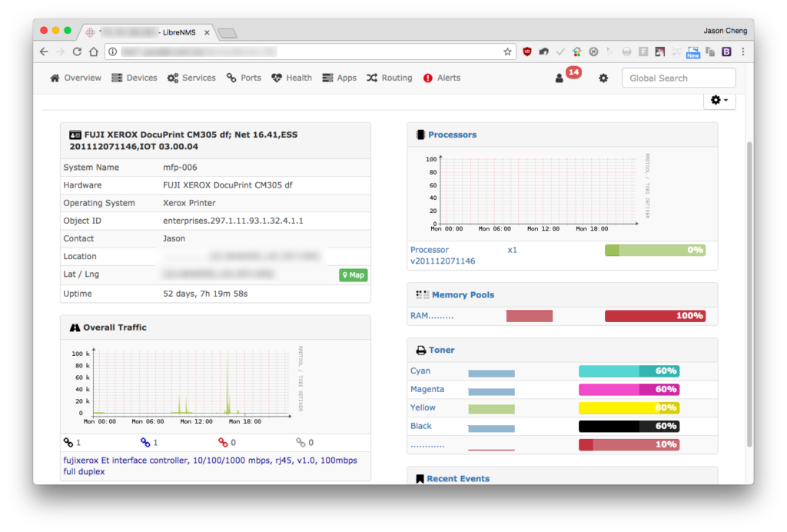
Task: Open the Devices menu
Action: [134, 78]
